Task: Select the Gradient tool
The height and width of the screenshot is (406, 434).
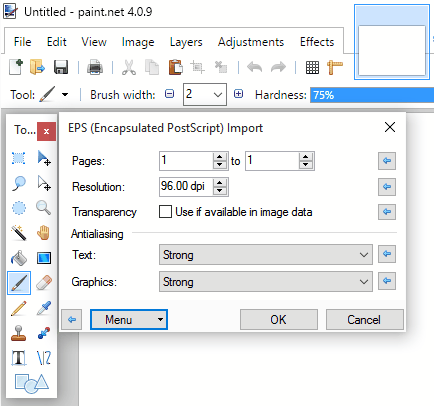Action: [x=44, y=258]
